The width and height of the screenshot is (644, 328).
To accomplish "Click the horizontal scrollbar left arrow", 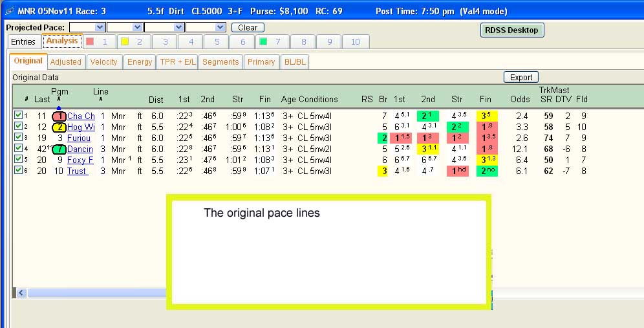I will (x=21, y=293).
